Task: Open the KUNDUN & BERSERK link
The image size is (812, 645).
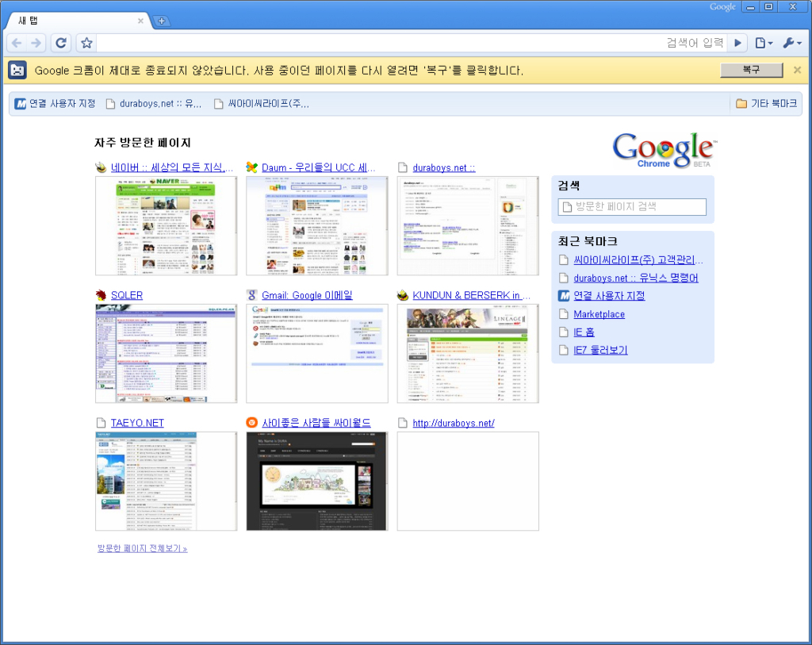Action: pyautogui.click(x=471, y=295)
